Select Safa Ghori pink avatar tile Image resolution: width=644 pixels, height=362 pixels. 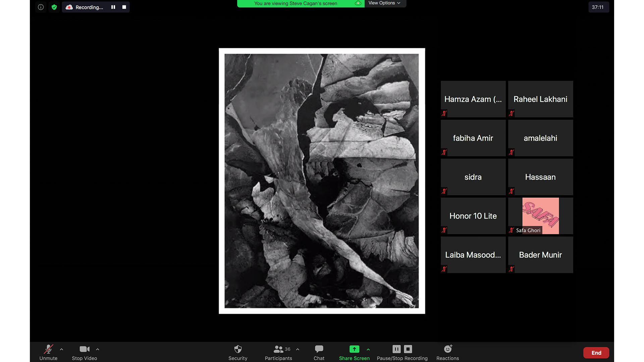click(540, 216)
